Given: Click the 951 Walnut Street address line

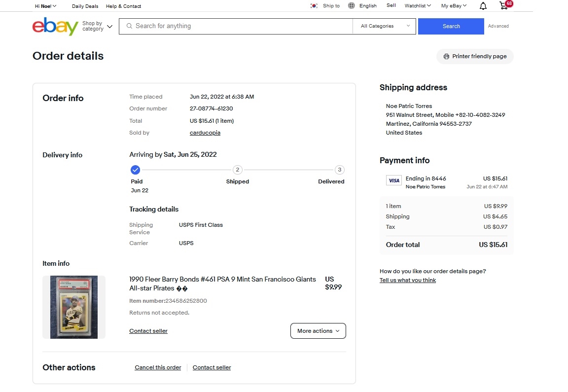Looking at the screenshot, I should (445, 115).
